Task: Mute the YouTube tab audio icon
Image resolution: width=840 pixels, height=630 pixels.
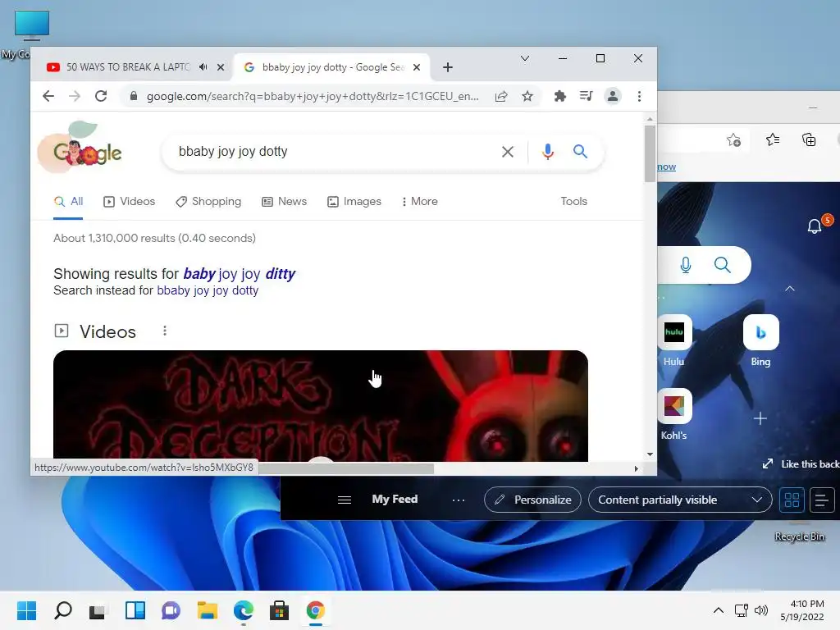Action: click(203, 67)
